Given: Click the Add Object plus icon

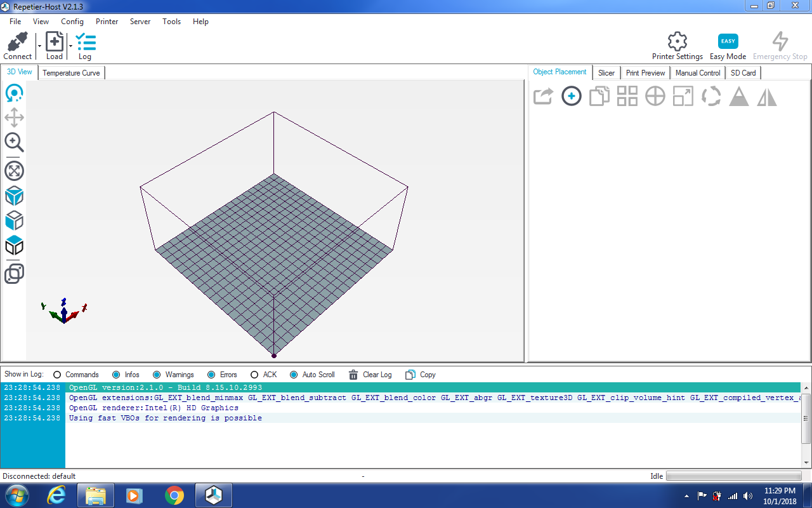Looking at the screenshot, I should point(572,97).
